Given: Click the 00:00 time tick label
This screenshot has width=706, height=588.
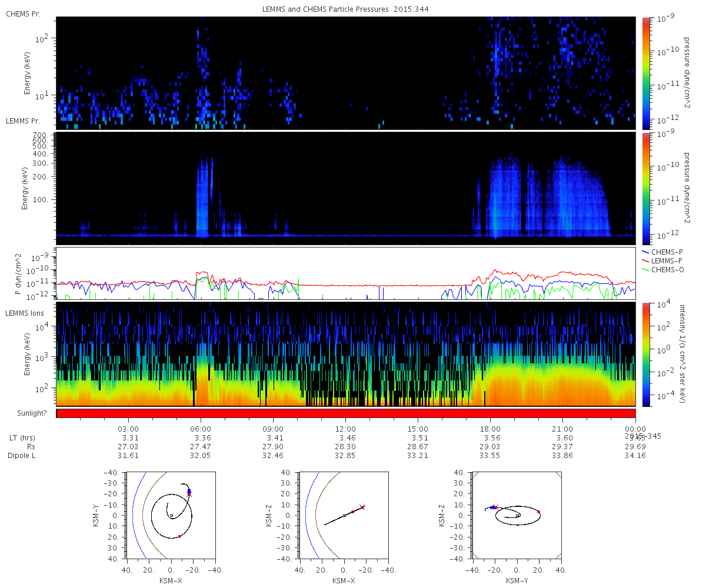Looking at the screenshot, I should (635, 429).
